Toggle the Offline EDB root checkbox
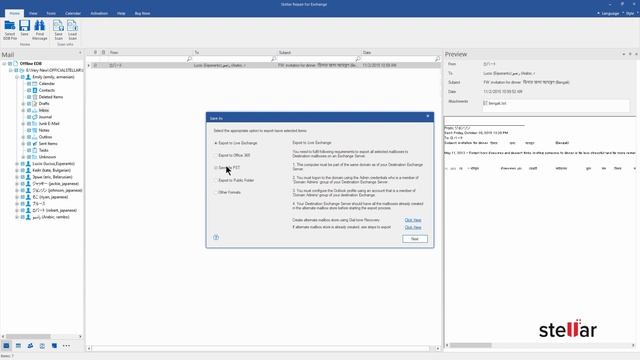 tap(10, 64)
